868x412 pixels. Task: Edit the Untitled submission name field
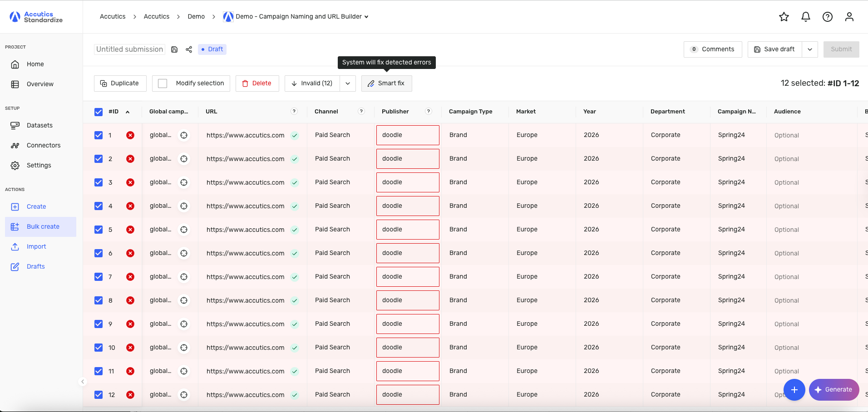(x=129, y=49)
